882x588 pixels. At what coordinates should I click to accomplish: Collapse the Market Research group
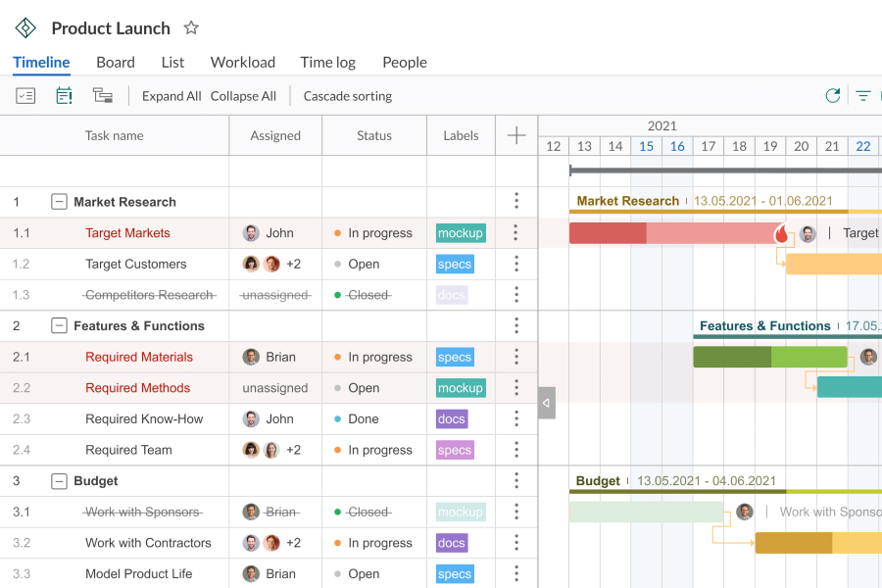[x=59, y=202]
